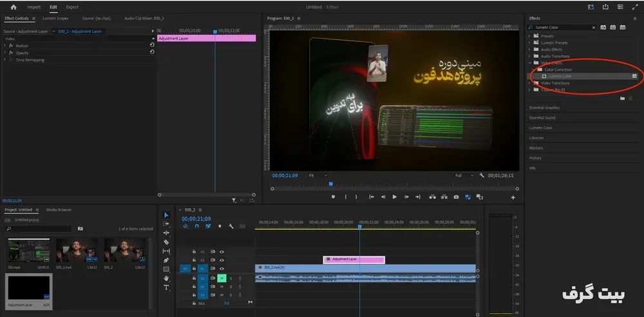
Task: Export frame with camera icon
Action: (x=456, y=197)
